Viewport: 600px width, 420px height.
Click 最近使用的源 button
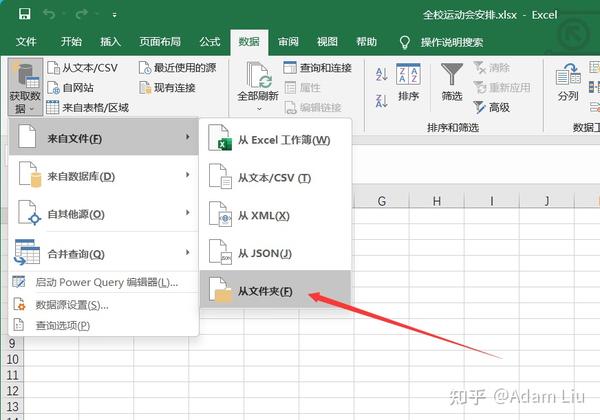[178, 68]
